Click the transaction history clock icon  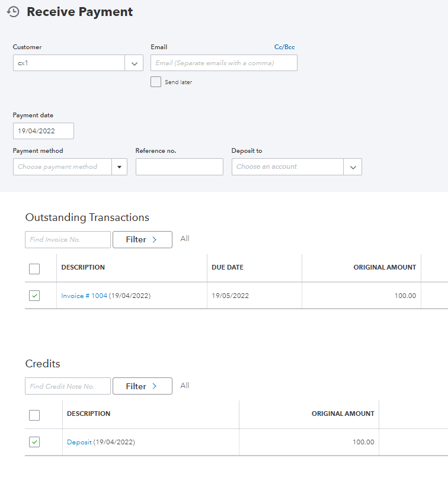13,12
